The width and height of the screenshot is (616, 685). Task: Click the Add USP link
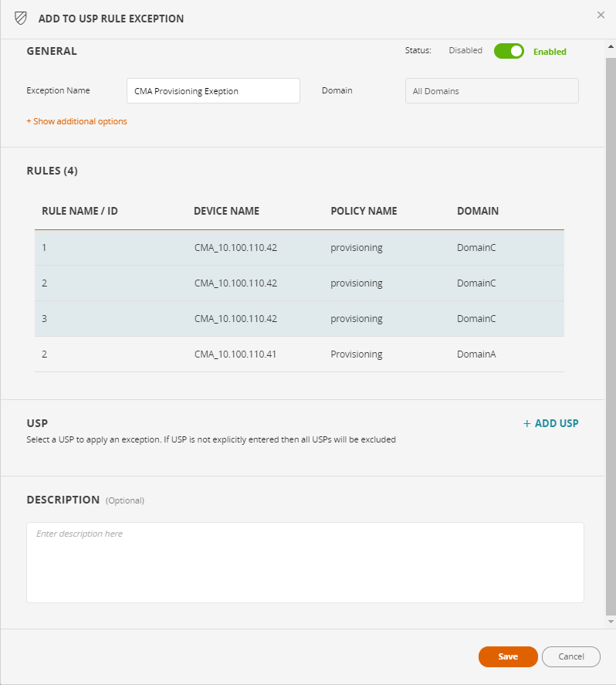point(550,423)
